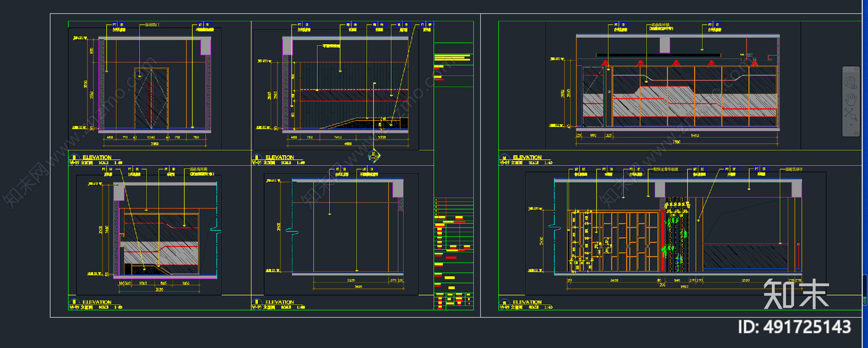The image size is (868, 348).
Task: Click the vertical scrollbar thumb
Action: (x=865, y=291)
